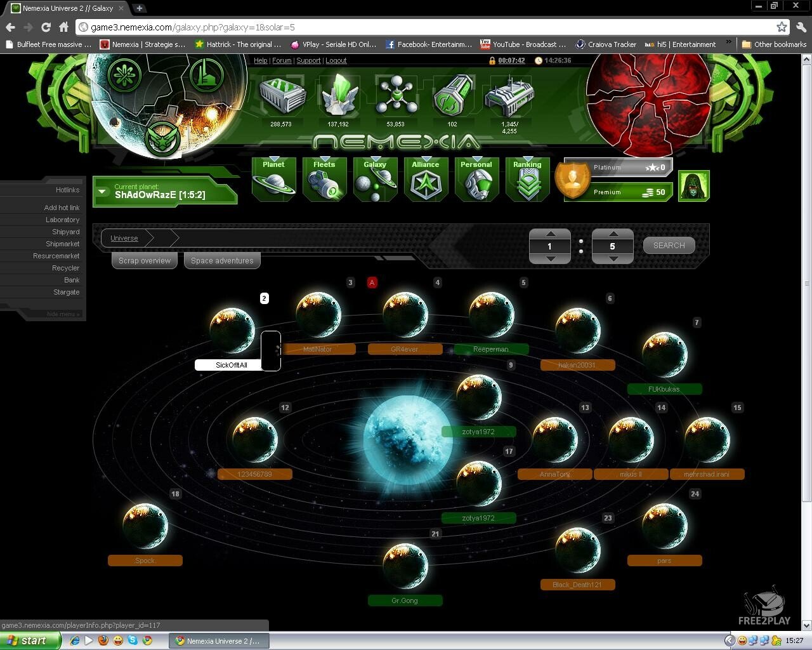Click the Logout link
The image size is (812, 650).
336,61
